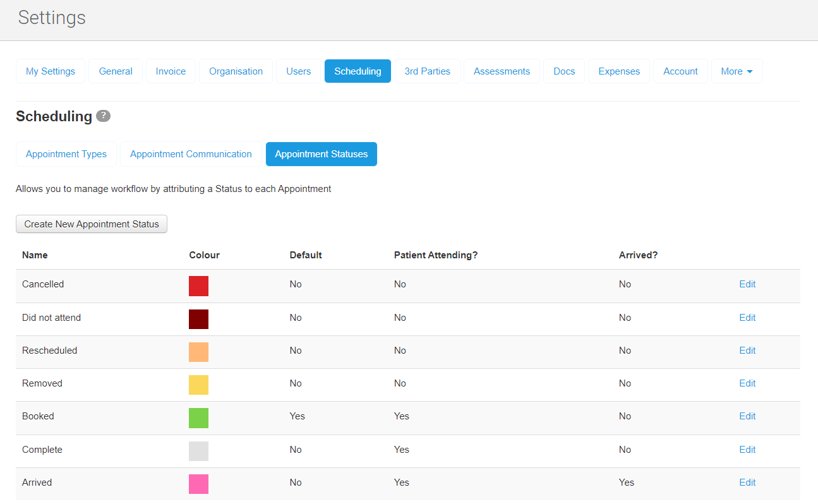Select the Appointment Statuses sub-tab

click(x=321, y=154)
